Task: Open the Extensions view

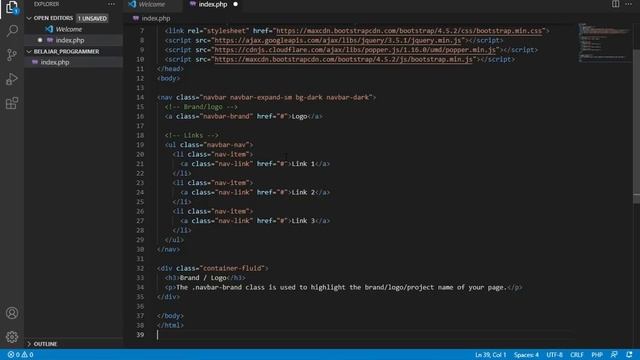Action: click(12, 103)
